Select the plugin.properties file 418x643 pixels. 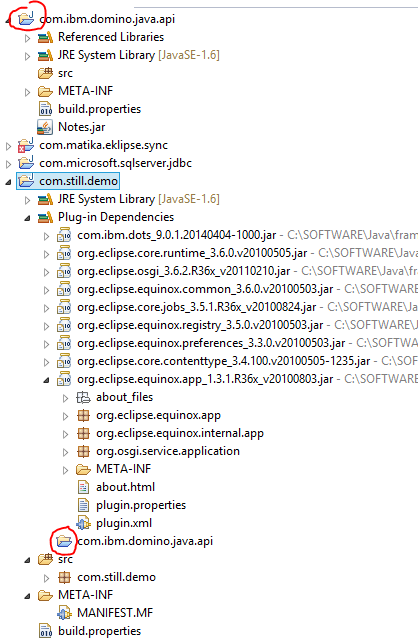[x=141, y=505]
